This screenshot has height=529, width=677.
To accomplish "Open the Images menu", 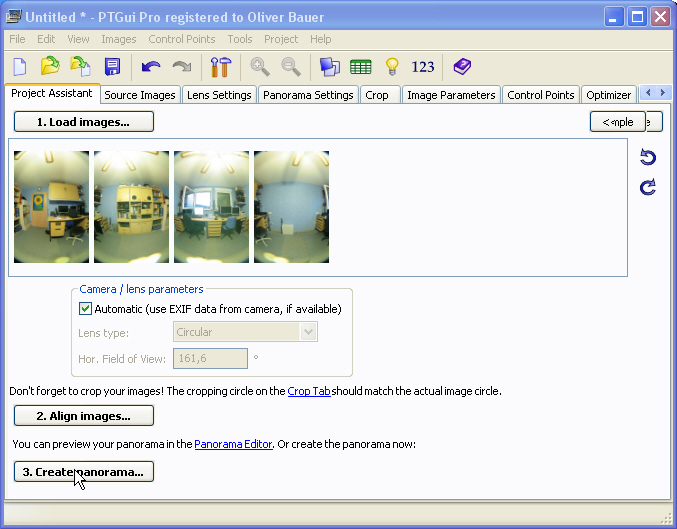I will pos(119,39).
